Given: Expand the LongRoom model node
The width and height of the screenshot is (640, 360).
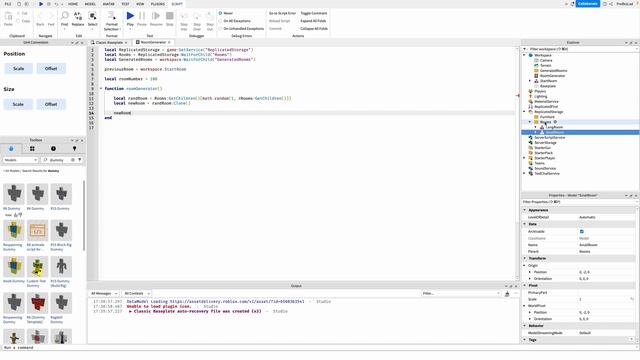Looking at the screenshot, I should (x=536, y=127).
